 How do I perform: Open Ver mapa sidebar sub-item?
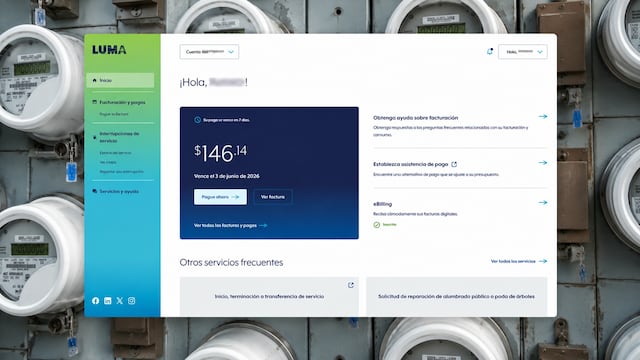(108, 162)
